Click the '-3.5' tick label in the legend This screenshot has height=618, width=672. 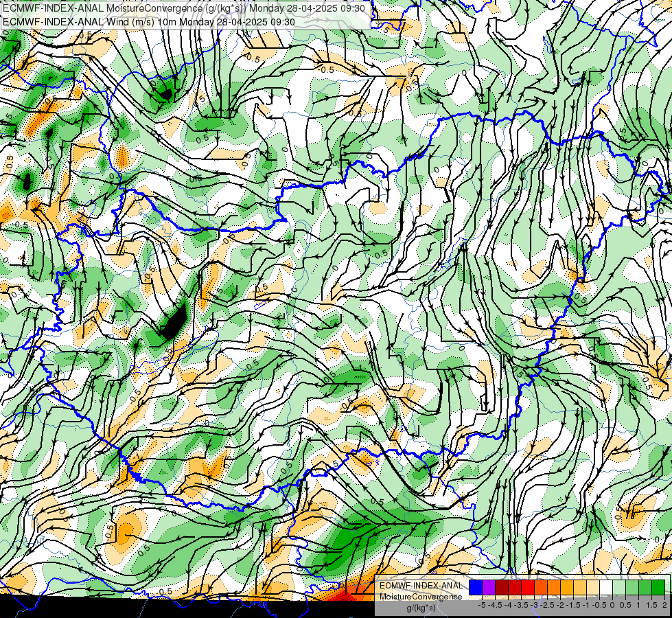point(521,605)
